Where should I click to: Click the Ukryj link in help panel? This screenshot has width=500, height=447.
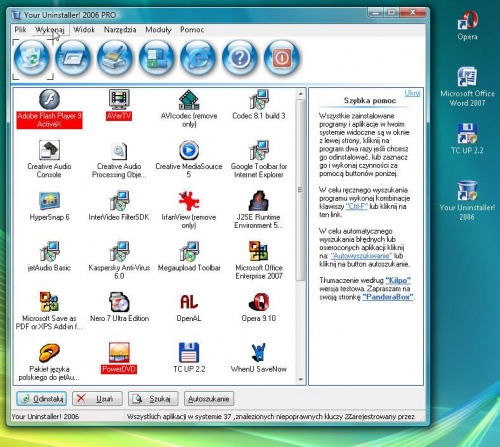412,93
